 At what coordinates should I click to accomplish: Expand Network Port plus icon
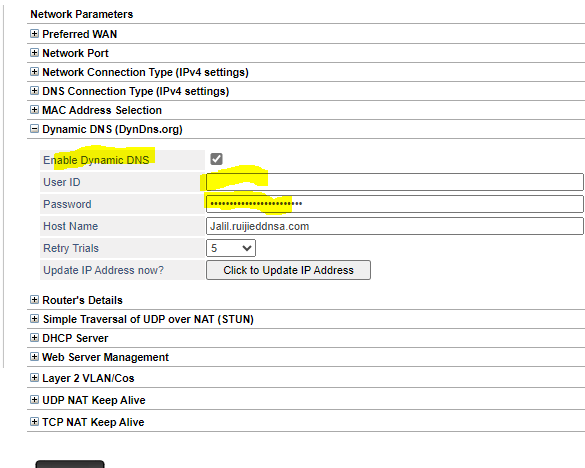click(34, 53)
